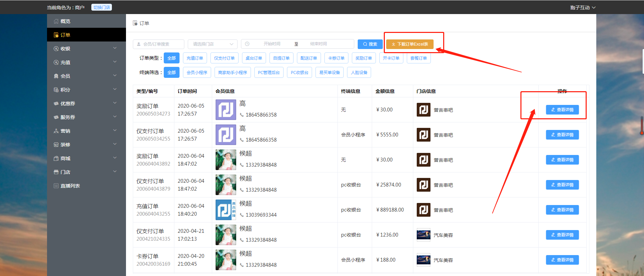Filter by 套餐订单 order type

419,58
